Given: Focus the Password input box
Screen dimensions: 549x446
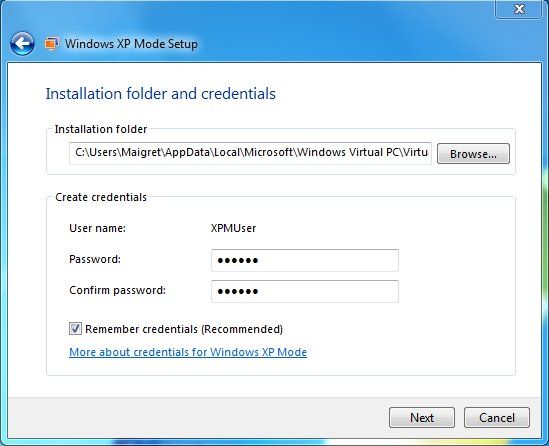Looking at the screenshot, I should 305,260.
